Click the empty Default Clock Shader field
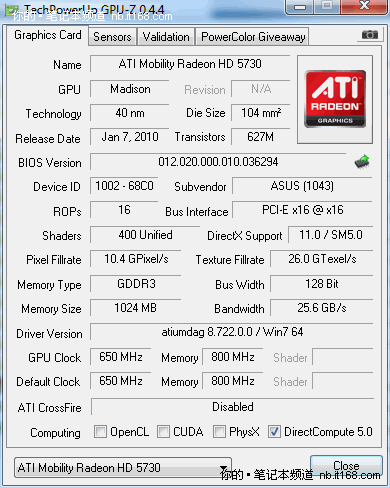Viewport: 390px width, 488px height. 343,381
